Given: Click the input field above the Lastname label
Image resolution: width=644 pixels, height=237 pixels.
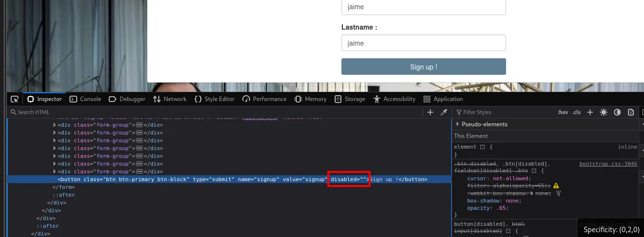Looking at the screenshot, I should point(424,7).
